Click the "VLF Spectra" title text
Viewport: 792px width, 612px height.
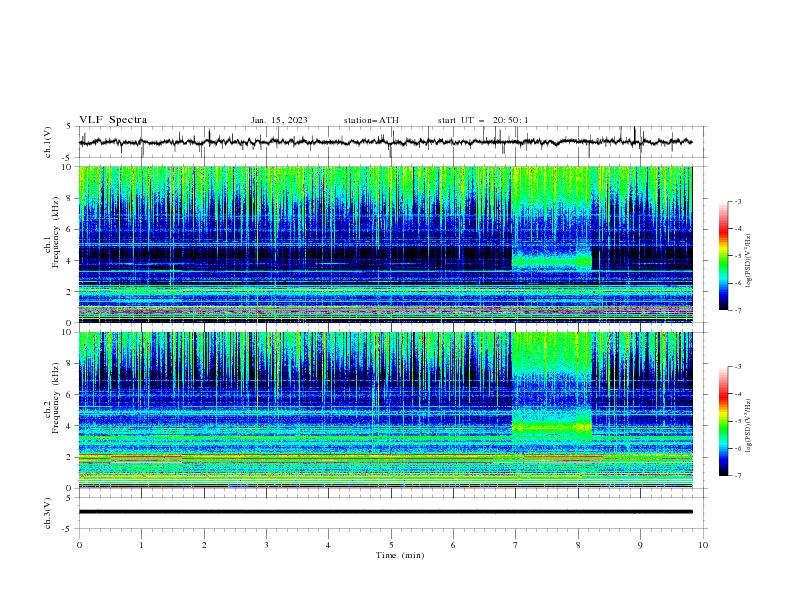(113, 120)
